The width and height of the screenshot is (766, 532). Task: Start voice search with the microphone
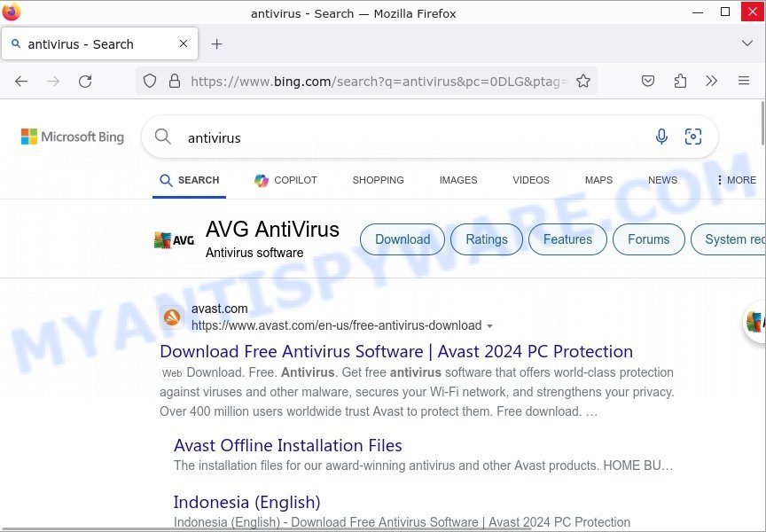(661, 137)
